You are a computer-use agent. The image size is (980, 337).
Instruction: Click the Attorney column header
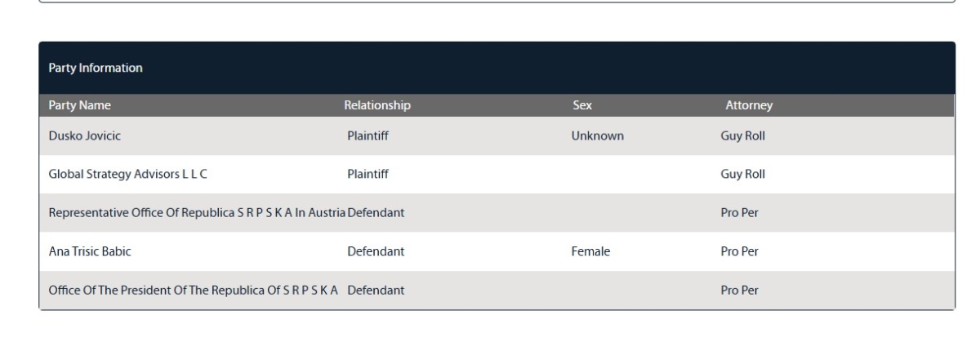(748, 105)
